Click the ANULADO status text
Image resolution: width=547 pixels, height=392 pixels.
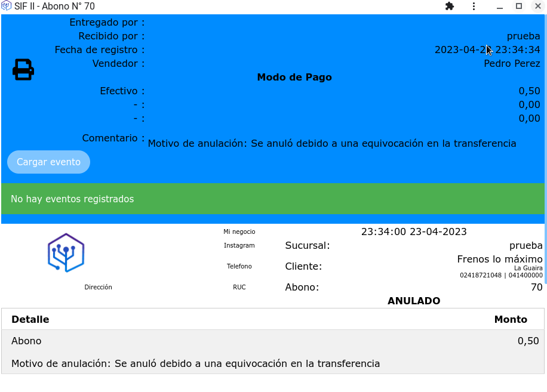click(413, 301)
